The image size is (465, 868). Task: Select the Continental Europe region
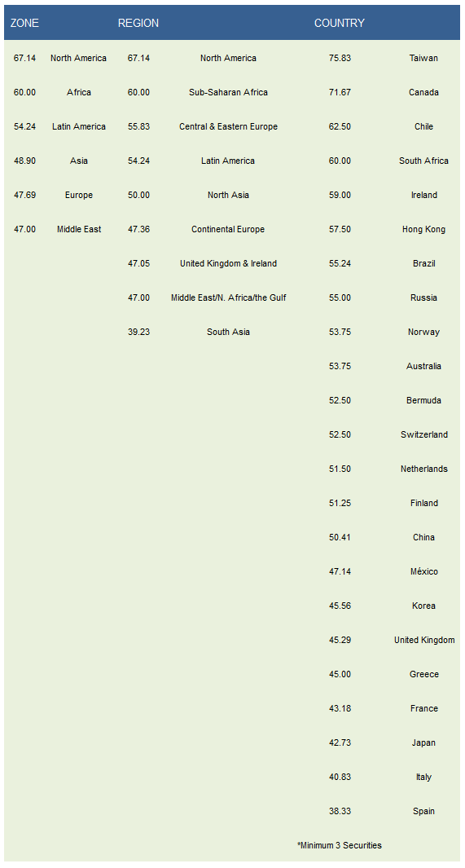pyautogui.click(x=228, y=229)
